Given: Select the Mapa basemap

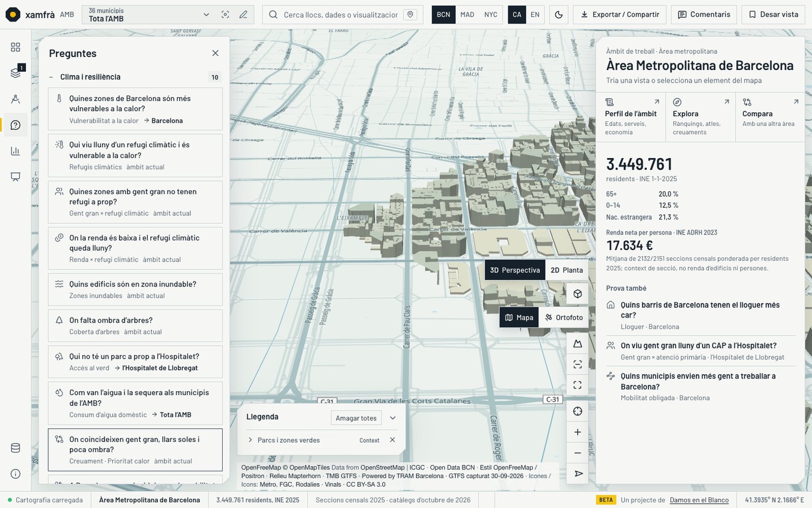Looking at the screenshot, I should tap(519, 317).
